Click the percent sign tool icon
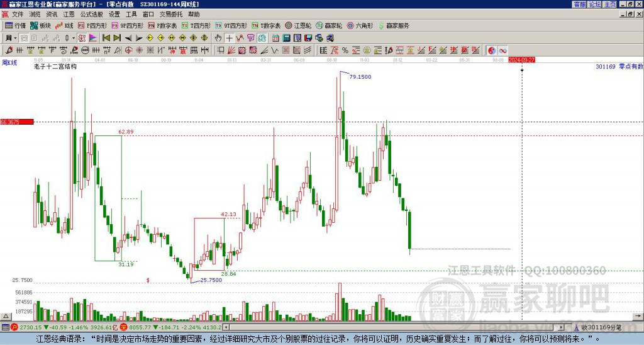644x345 pixels. [x=345, y=50]
